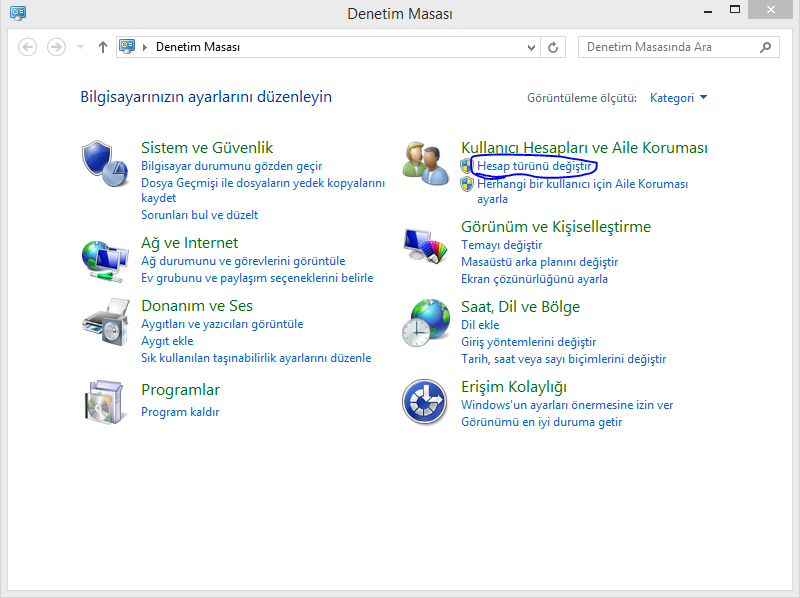Viewport: 800px width, 598px height.
Task: Open Dosya Geçmişi yedek kopyalarını kaydet link
Action: [263, 190]
